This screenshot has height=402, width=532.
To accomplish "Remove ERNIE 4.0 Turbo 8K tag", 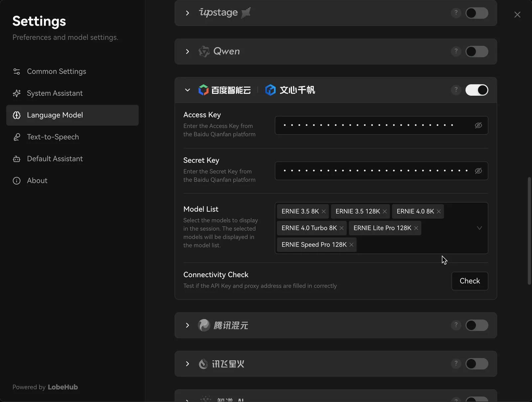I will point(341,228).
